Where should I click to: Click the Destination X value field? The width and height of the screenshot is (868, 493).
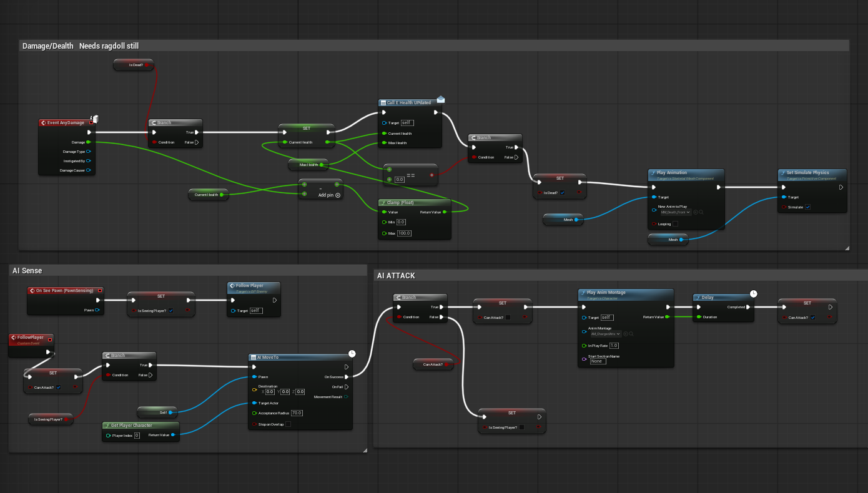[x=270, y=392]
